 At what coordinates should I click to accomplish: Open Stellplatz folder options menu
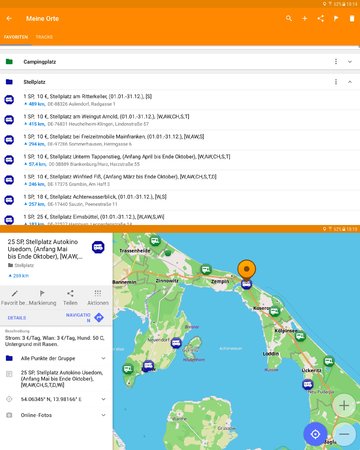click(336, 82)
